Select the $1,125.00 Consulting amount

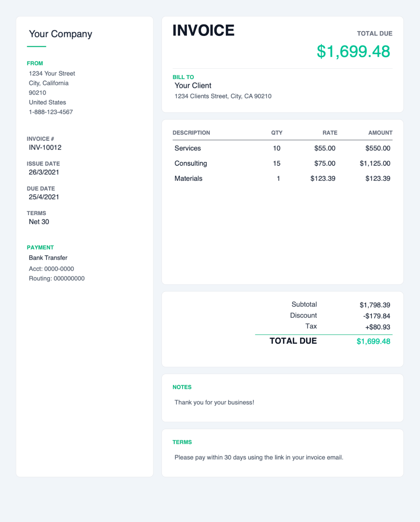pyautogui.click(x=375, y=163)
